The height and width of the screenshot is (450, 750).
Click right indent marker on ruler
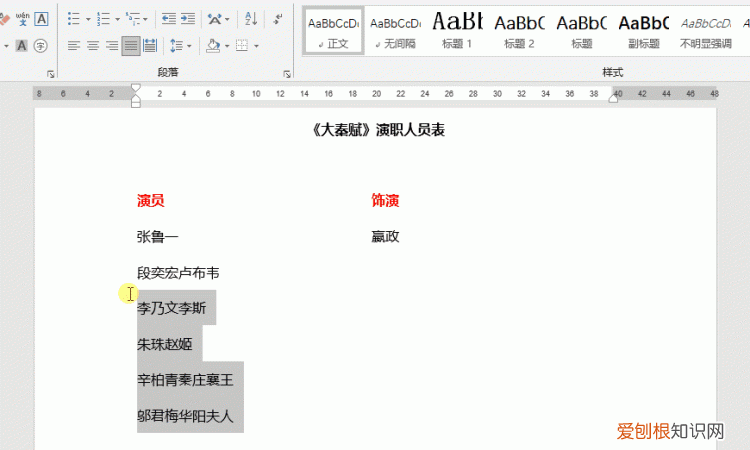point(613,98)
